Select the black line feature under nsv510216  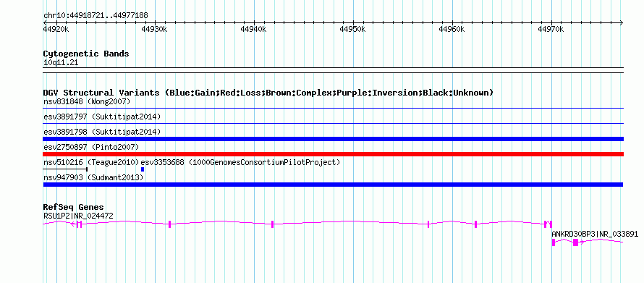pyautogui.click(x=65, y=169)
